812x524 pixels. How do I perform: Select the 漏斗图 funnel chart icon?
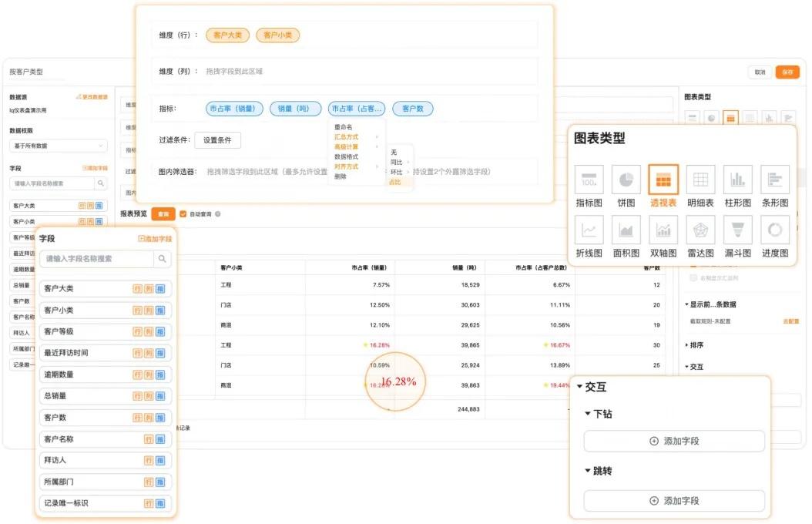pyautogui.click(x=737, y=230)
